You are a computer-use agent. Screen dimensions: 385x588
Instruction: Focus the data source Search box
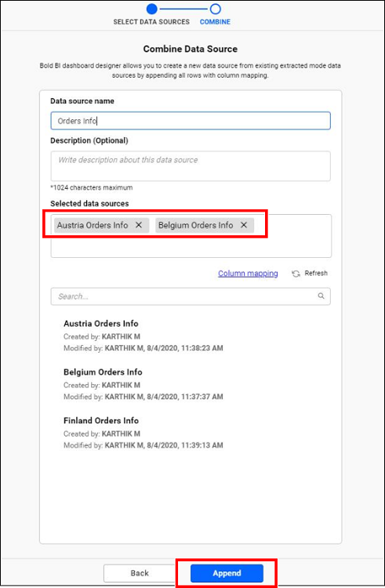191,296
